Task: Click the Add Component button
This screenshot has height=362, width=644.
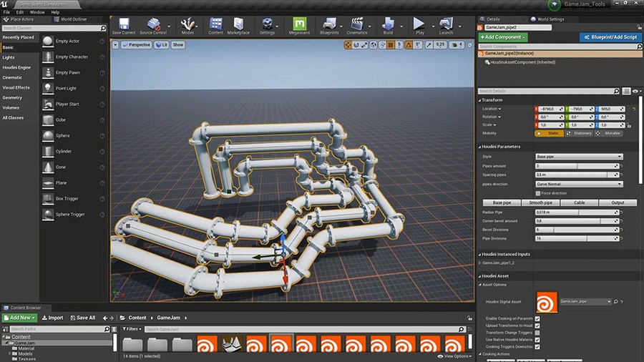Action: [x=503, y=37]
